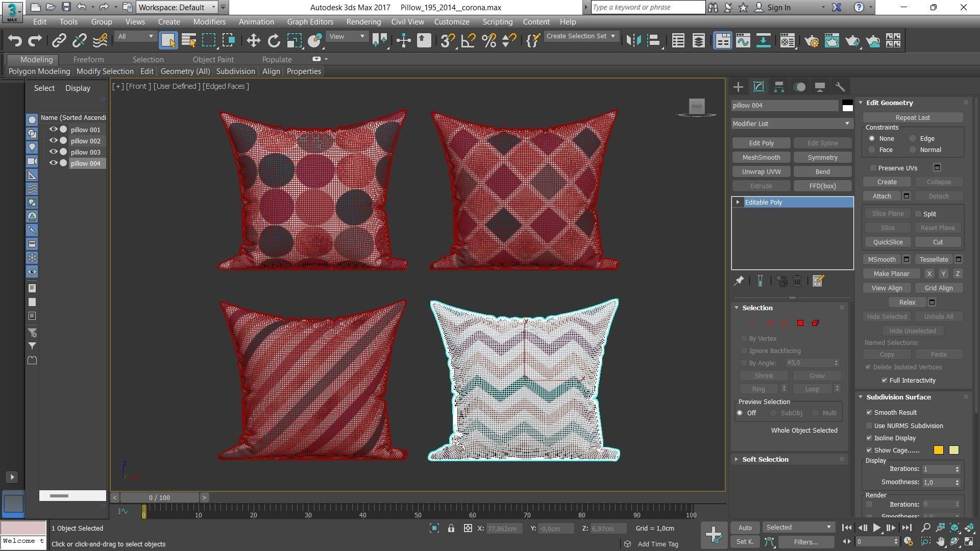
Task: Open the Hierarchy panel tab
Action: [779, 87]
